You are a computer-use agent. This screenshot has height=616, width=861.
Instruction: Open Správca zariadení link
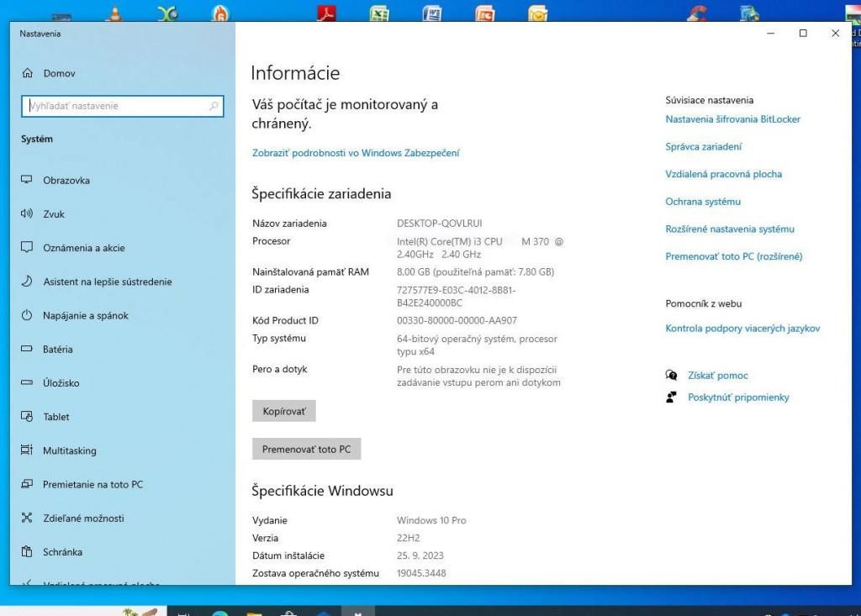pyautogui.click(x=703, y=147)
